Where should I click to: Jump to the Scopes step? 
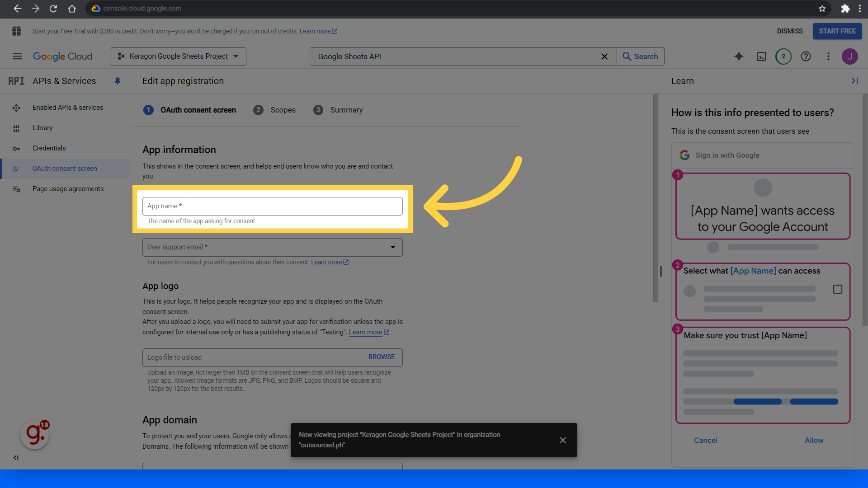274,110
